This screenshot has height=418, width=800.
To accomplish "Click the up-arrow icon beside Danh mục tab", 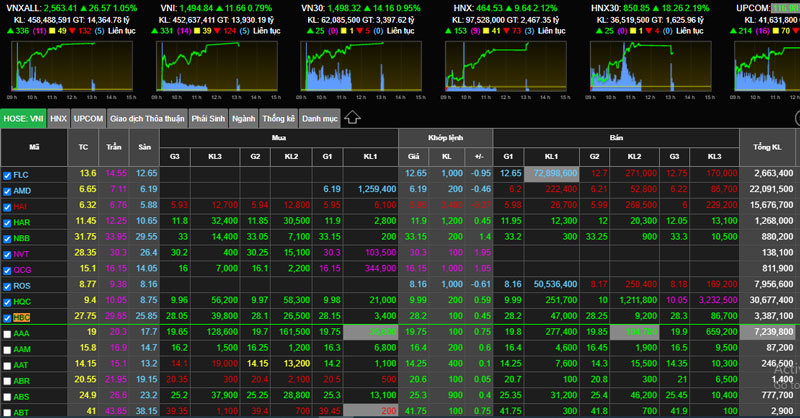I will (352, 117).
